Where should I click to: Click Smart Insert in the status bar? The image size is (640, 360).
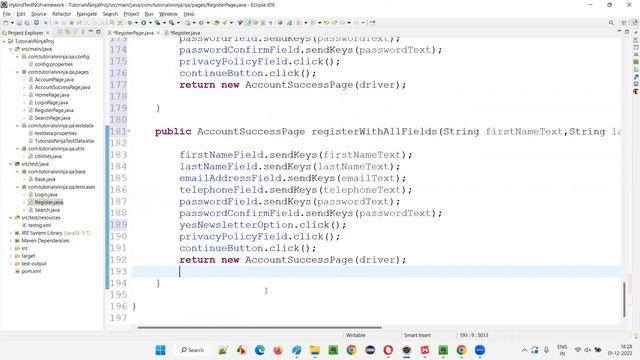click(417, 335)
